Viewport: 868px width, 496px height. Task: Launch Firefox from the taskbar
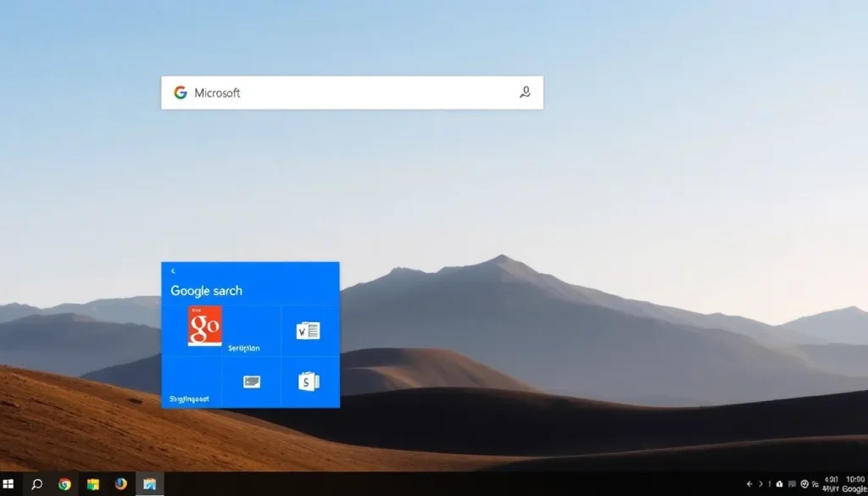tap(120, 484)
